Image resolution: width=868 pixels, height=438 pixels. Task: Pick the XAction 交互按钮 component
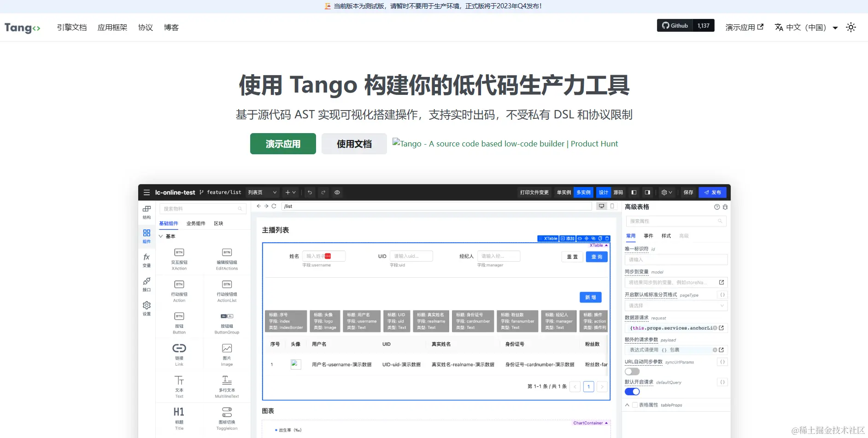pos(179,259)
